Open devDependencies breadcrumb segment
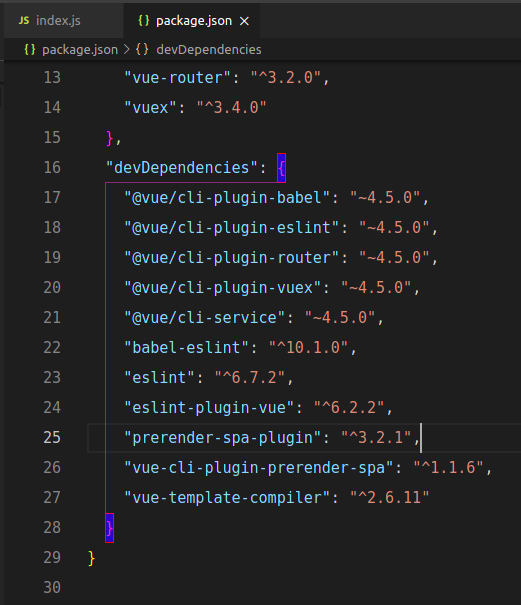The height and width of the screenshot is (605, 521). click(x=209, y=49)
